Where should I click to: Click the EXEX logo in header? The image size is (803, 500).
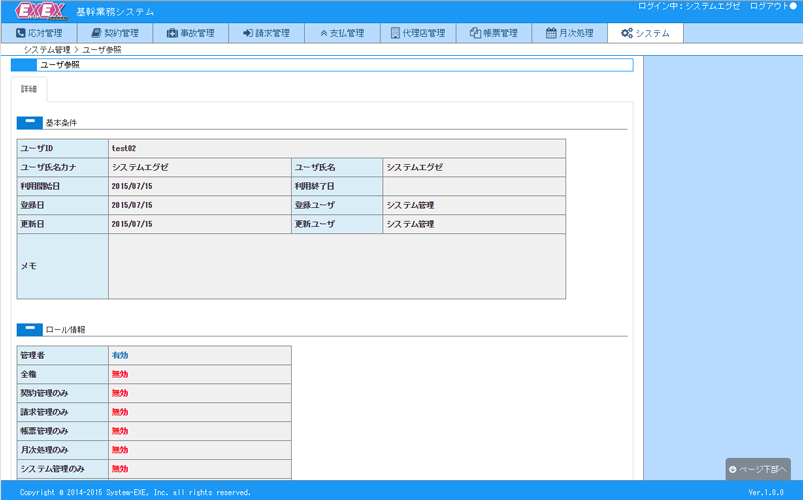(41, 11)
